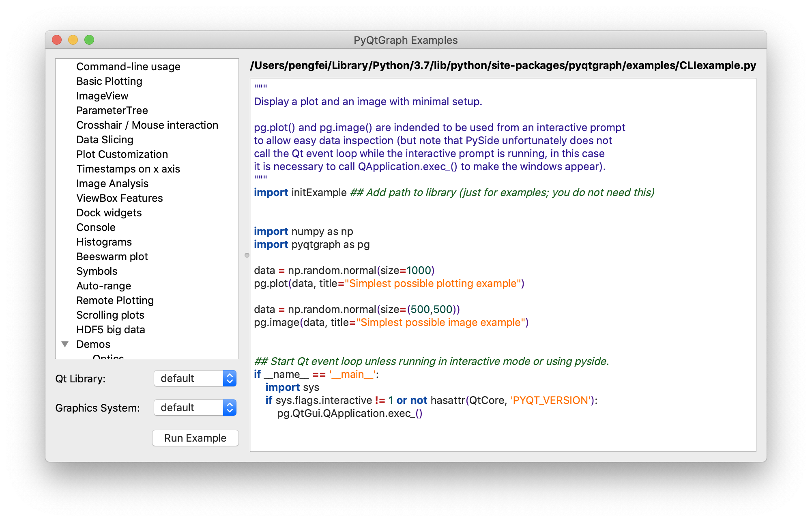
Task: Click the Run Example button
Action: 195,438
